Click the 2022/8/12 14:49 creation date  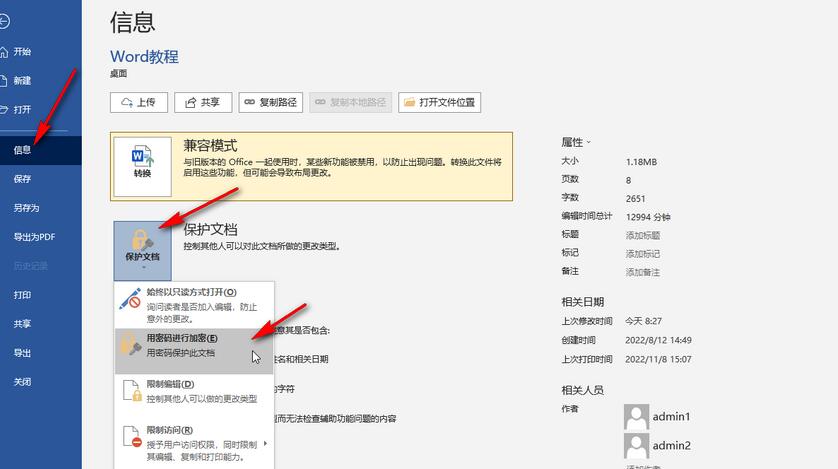(658, 340)
